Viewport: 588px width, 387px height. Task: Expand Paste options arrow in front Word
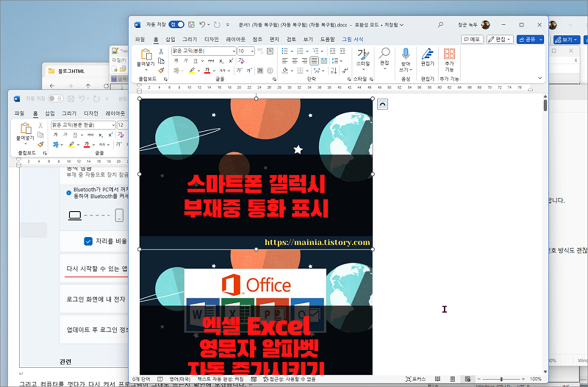coord(146,69)
